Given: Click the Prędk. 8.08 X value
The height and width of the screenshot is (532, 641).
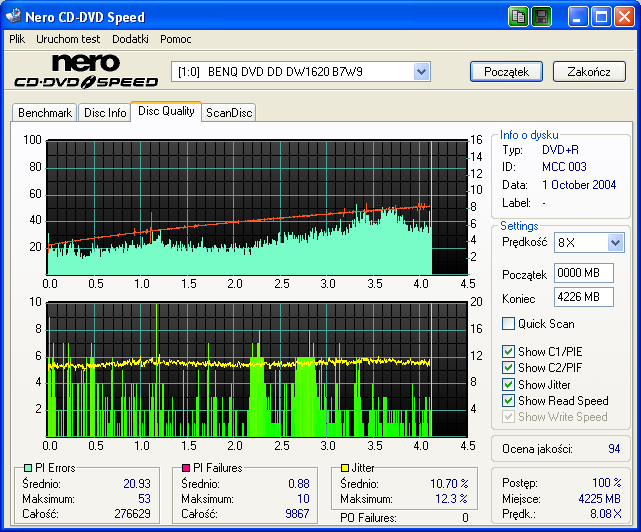Looking at the screenshot, I should pos(606,514).
